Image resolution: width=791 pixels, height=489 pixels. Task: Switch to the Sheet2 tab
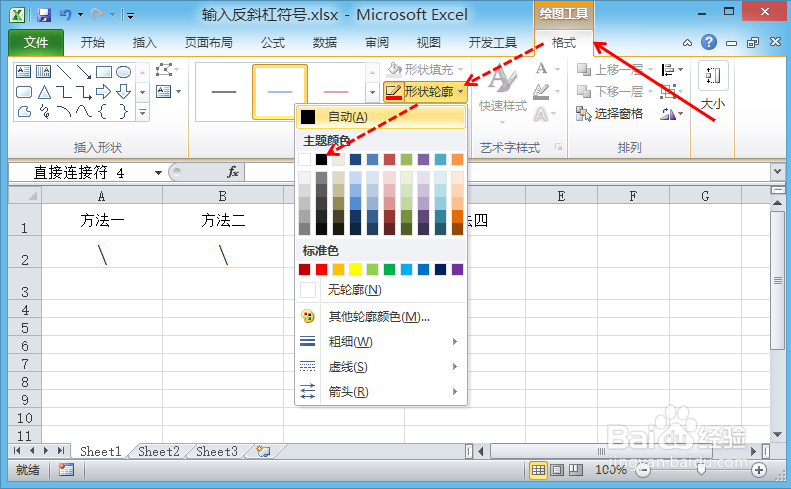pyautogui.click(x=158, y=451)
